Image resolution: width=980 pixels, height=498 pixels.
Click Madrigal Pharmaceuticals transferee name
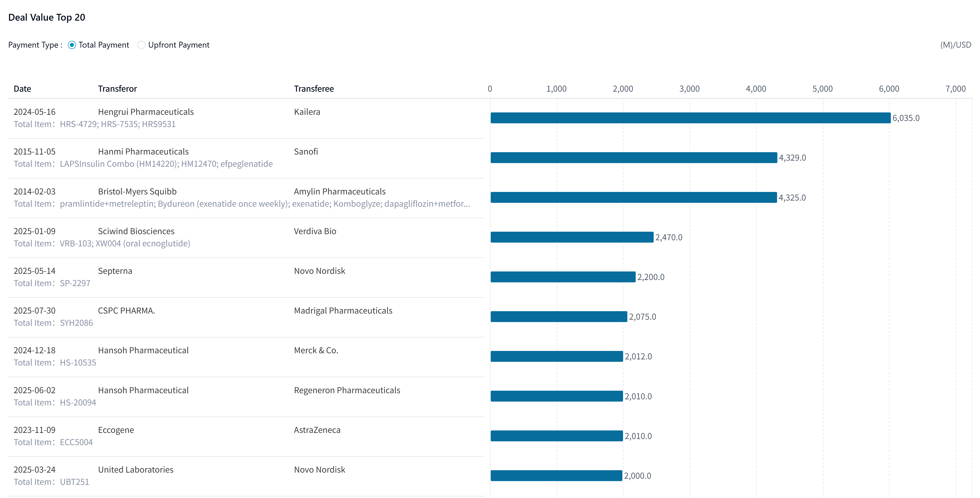tap(343, 310)
